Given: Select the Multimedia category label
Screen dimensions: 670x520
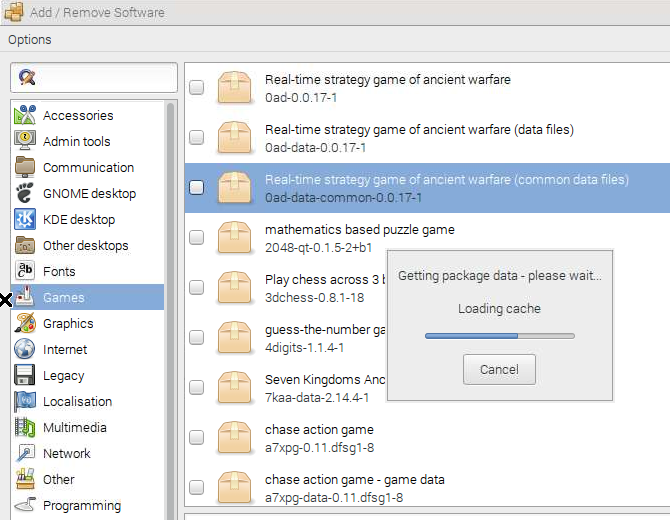Looking at the screenshot, I should 75,428.
